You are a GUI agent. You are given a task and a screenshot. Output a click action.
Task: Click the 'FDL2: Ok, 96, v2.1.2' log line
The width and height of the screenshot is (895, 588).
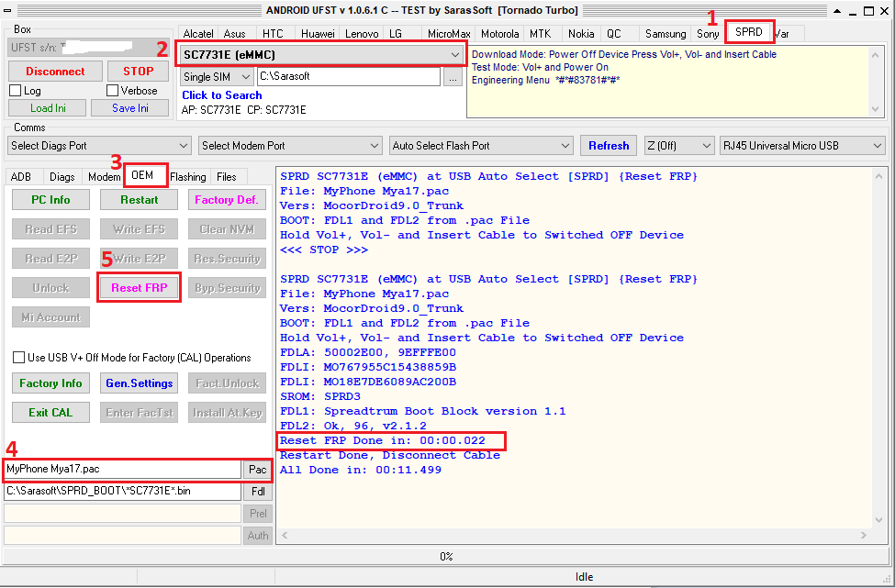[x=353, y=426]
